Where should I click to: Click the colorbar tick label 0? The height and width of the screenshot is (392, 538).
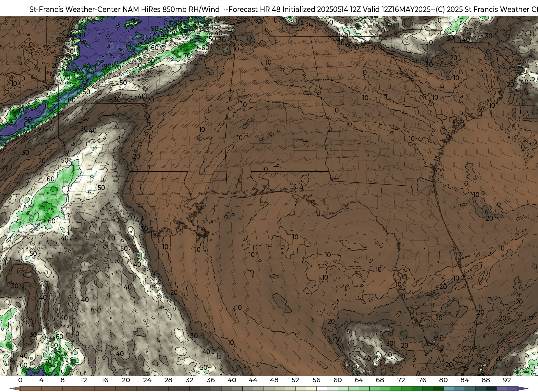20,380
